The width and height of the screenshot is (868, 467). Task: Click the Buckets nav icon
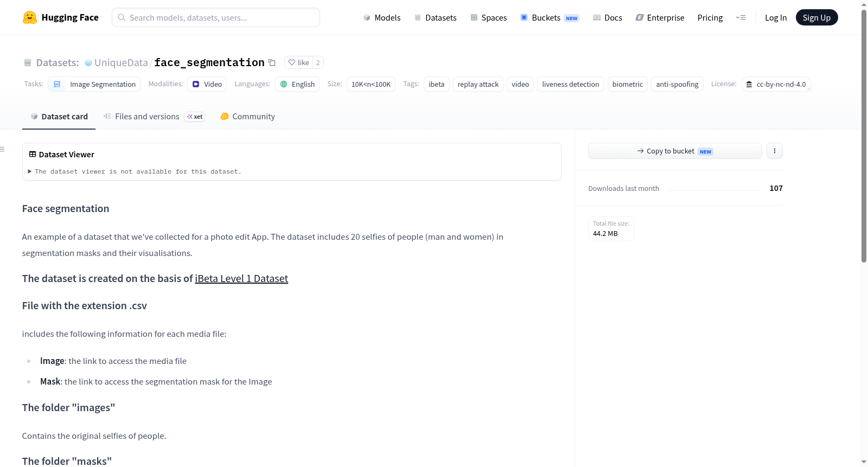pos(524,17)
